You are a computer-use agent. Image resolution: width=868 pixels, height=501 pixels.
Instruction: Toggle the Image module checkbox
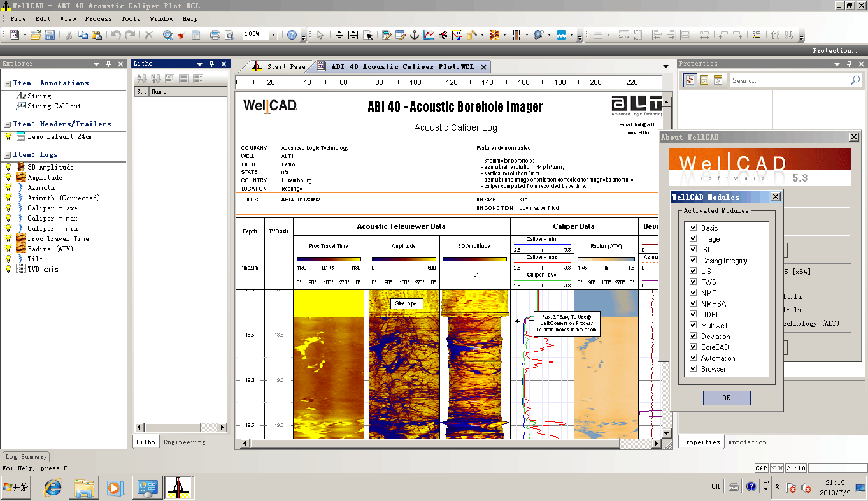pos(694,238)
